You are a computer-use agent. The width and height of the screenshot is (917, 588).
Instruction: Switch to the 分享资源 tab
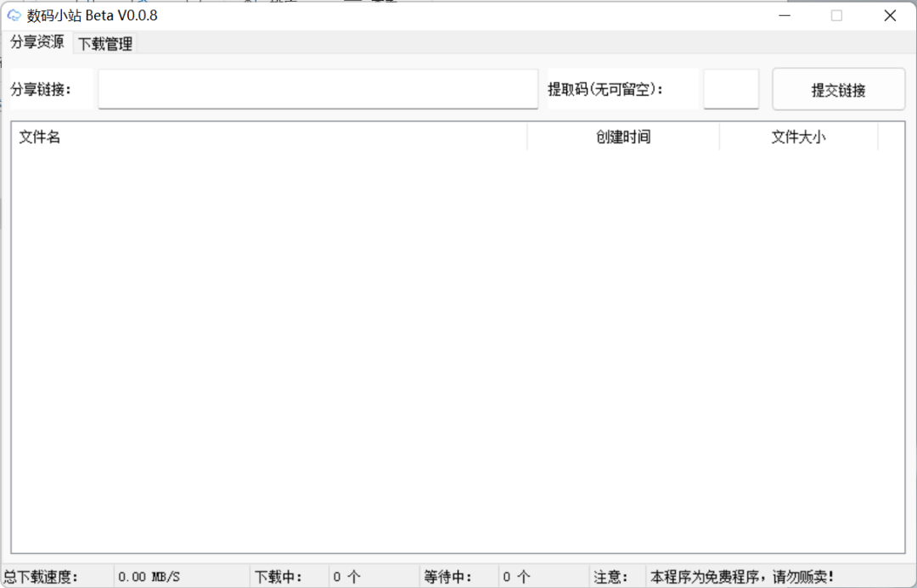click(37, 42)
